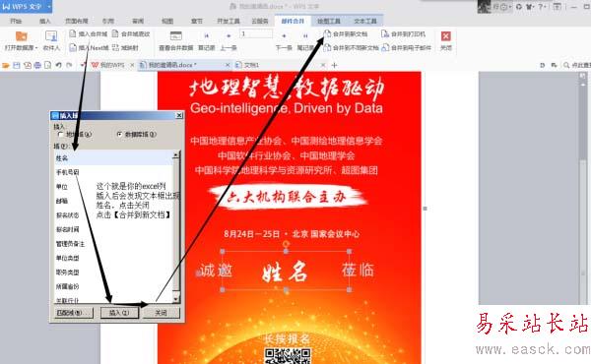
Task: Select 姓名 field in dialog list
Action: [x=113, y=158]
